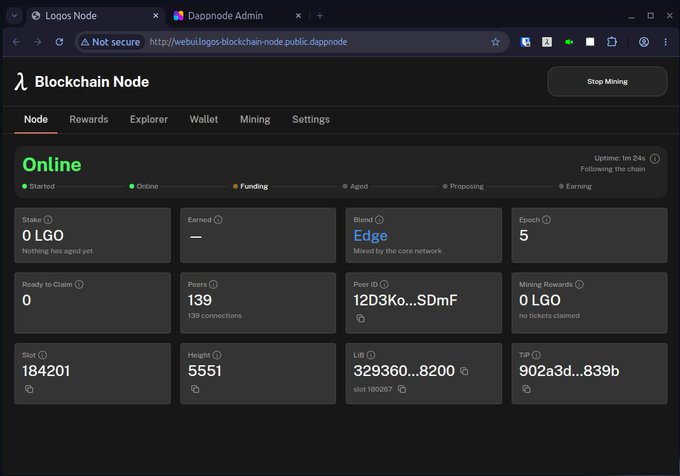Image resolution: width=680 pixels, height=476 pixels.
Task: Close the Dappnode Admin browser tab
Action: pyautogui.click(x=298, y=16)
